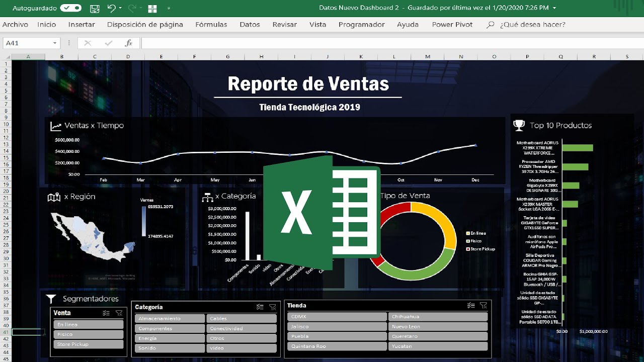
Task: Toggle multi-select in the Categoría slicer
Action: tap(260, 307)
